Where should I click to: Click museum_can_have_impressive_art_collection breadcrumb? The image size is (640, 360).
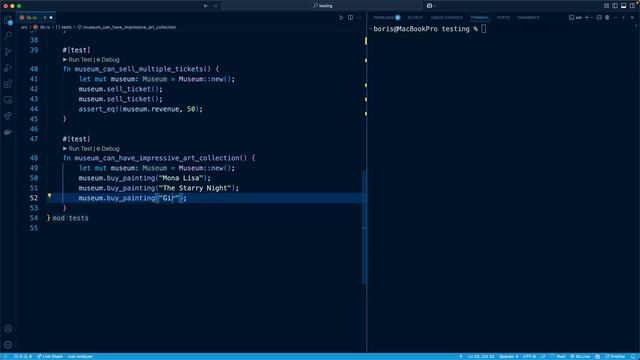point(127,27)
